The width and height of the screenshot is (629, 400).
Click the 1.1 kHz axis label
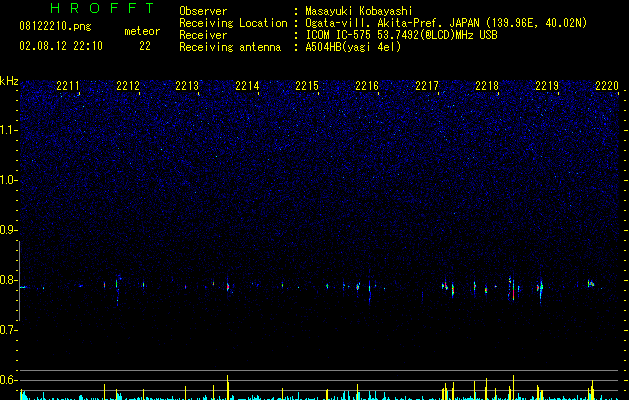tap(9, 130)
